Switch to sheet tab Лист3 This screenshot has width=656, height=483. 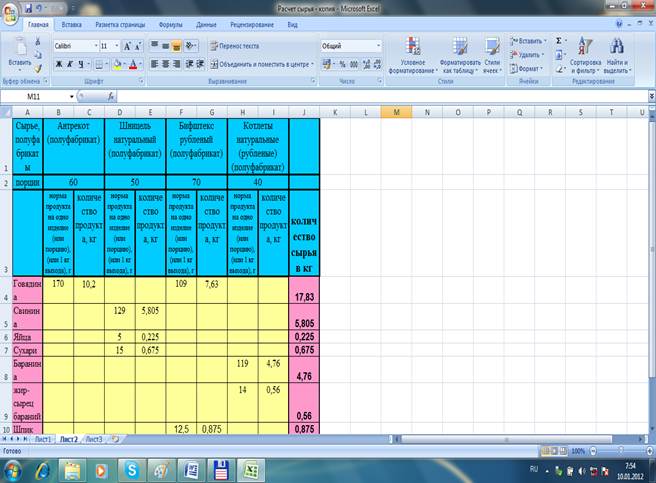coord(94,439)
